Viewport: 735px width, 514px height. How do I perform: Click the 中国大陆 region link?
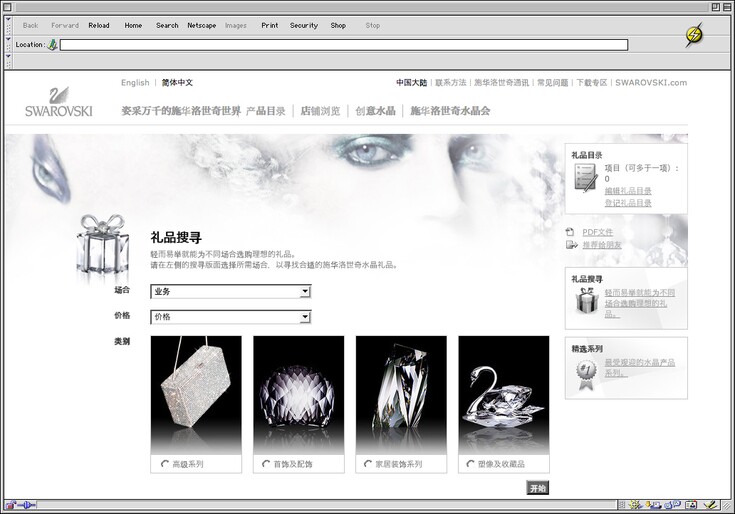coord(412,82)
